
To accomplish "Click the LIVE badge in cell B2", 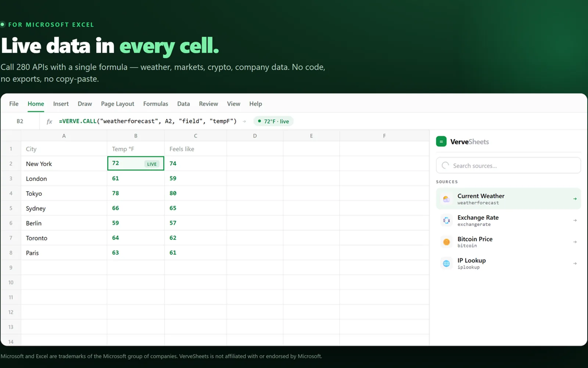I will pos(152,164).
